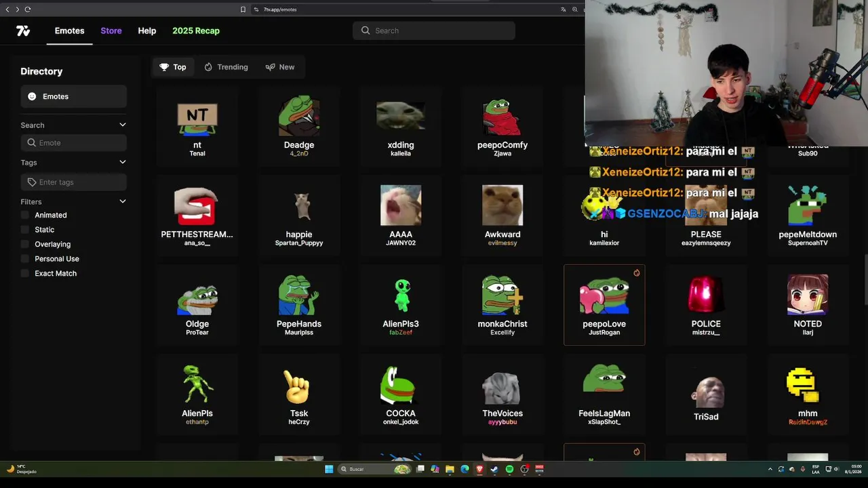Open the mhm emote

coord(808,394)
